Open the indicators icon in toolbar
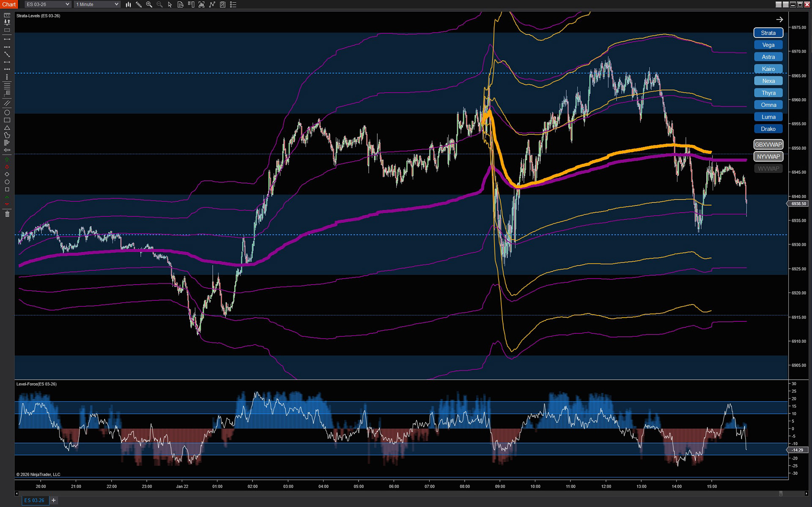812x507 pixels. (x=212, y=4)
